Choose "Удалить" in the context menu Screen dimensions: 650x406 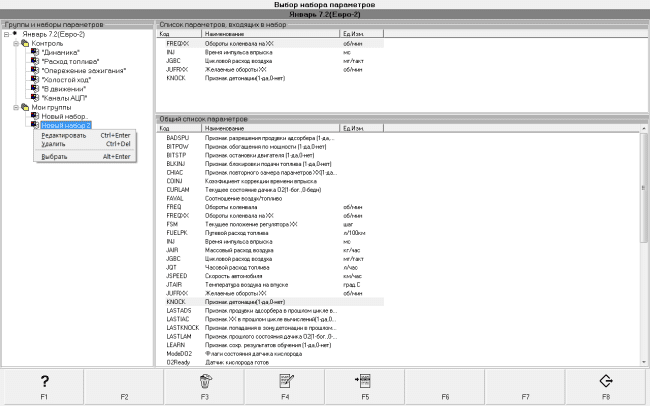pos(56,145)
